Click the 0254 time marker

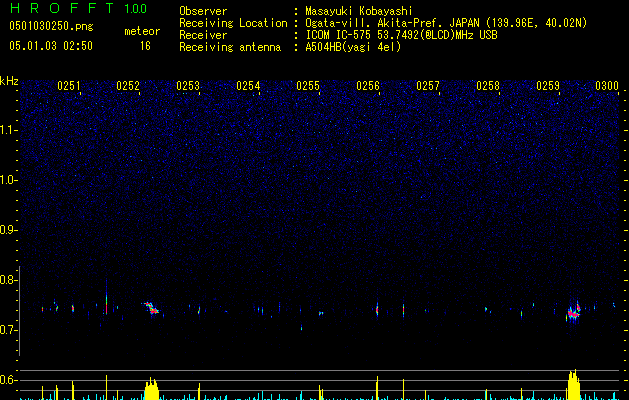click(248, 86)
